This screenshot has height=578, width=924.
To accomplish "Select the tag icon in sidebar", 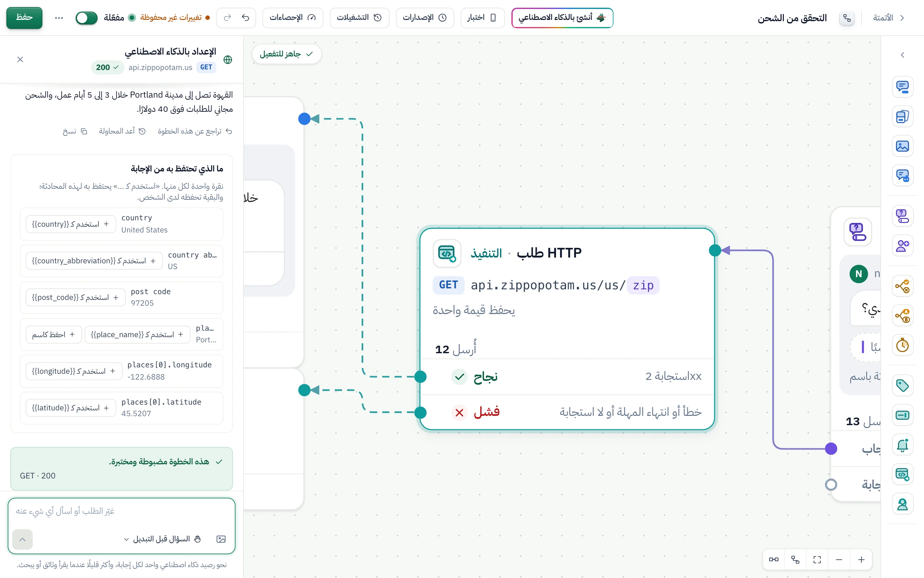I will (x=903, y=385).
